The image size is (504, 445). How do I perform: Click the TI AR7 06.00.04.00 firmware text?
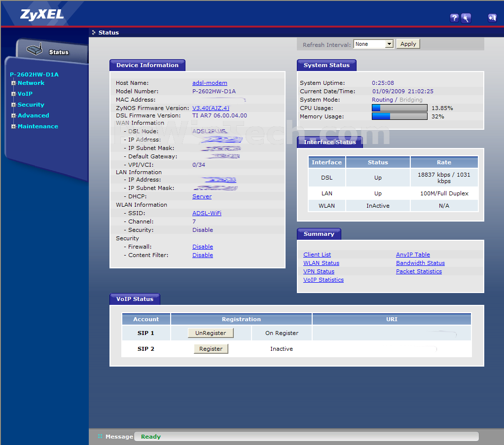click(x=219, y=115)
